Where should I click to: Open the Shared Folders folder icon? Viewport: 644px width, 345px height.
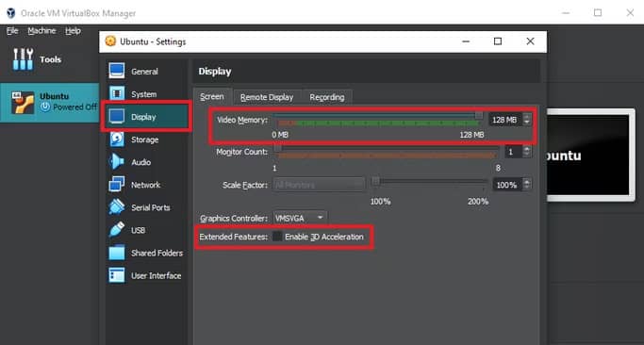pos(117,253)
